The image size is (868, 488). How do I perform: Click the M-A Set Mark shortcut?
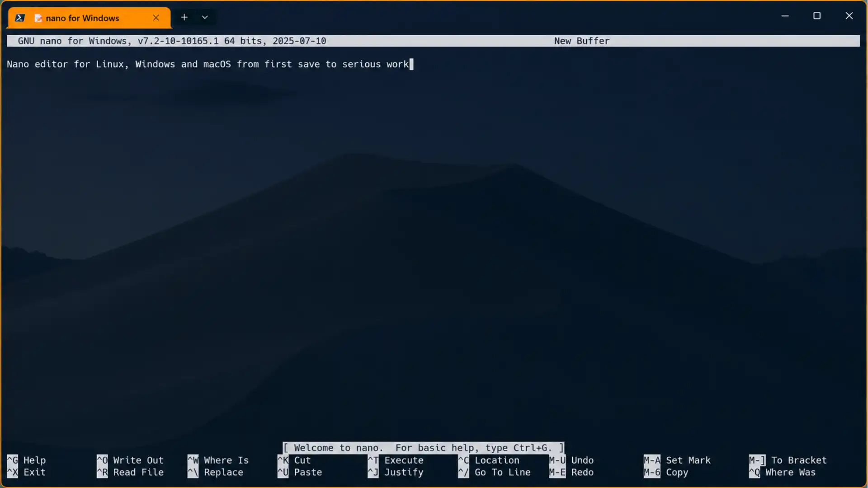pos(677,460)
